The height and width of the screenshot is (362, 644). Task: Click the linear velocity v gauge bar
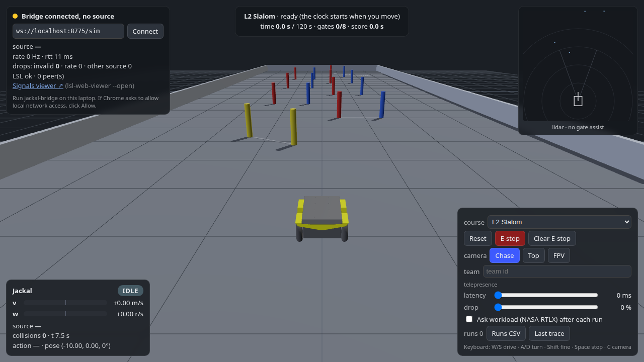[x=65, y=303]
